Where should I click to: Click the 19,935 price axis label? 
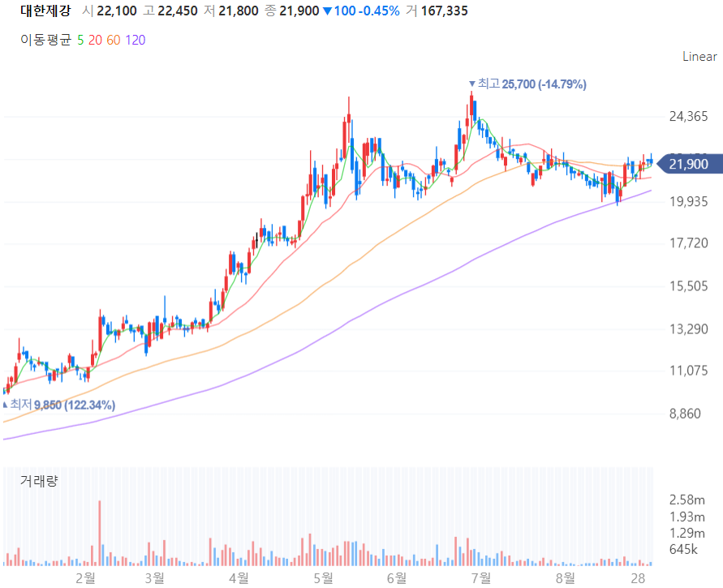click(688, 201)
